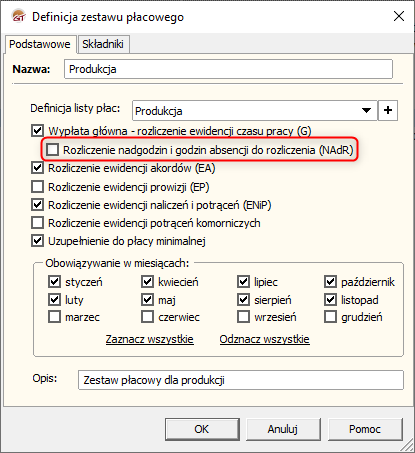Add new payroll list definition with plus button

pos(388,111)
